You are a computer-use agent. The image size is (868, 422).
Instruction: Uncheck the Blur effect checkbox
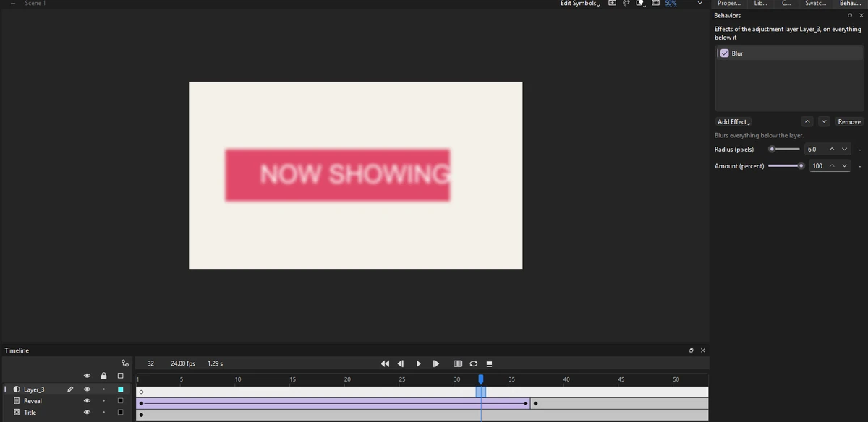click(x=725, y=53)
